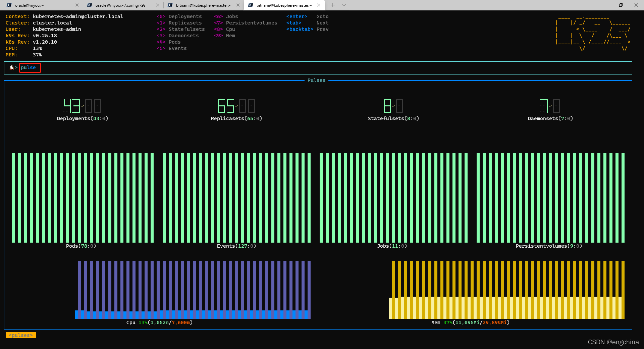Click the Daemonsets(7:0) label

click(x=550, y=118)
